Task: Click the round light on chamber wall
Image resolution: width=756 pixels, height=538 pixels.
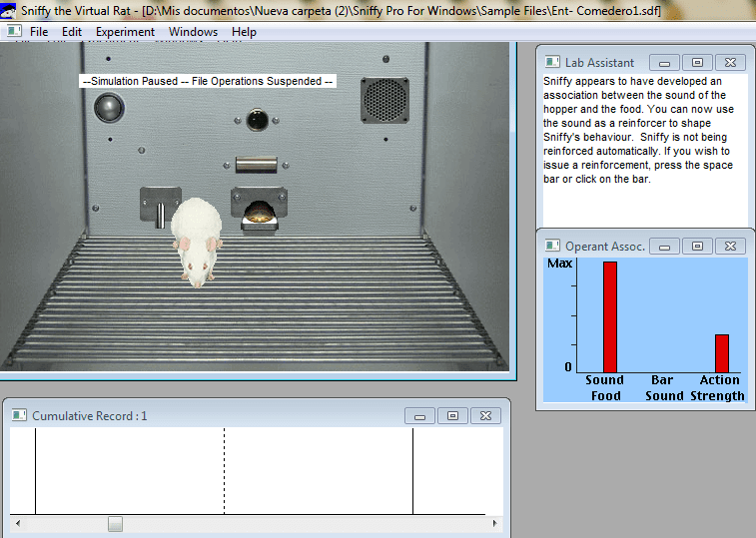Action: [109, 107]
